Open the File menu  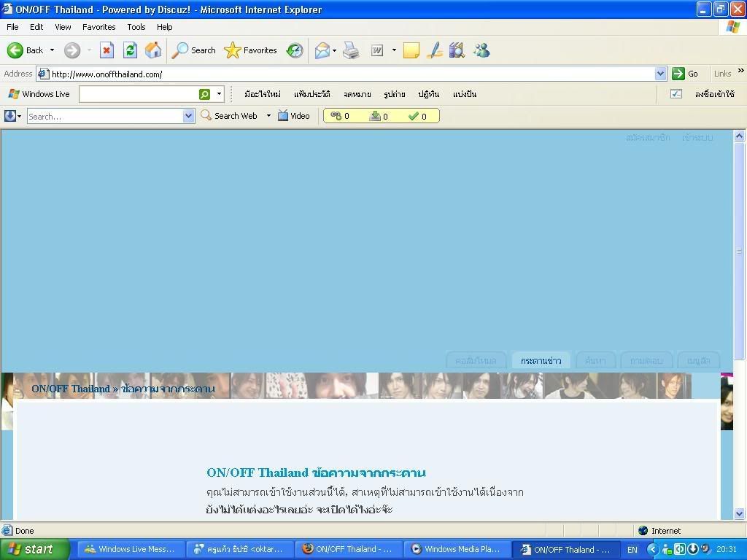(12, 27)
